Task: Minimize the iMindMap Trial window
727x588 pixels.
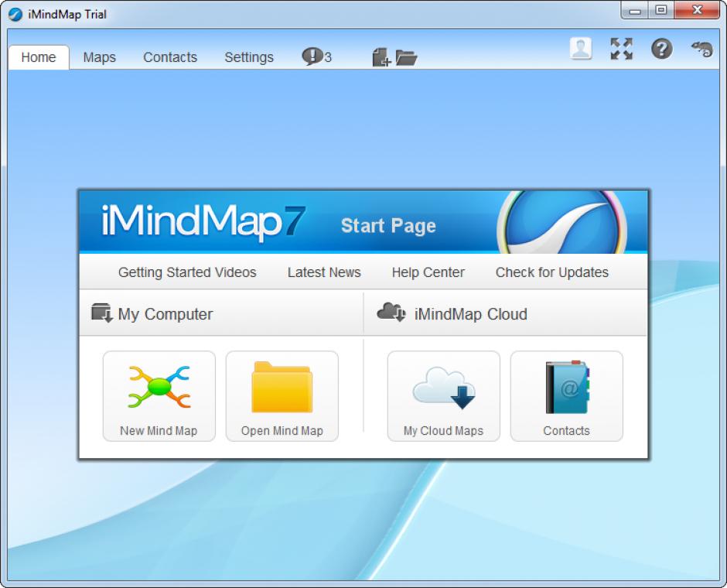Action: [635, 11]
